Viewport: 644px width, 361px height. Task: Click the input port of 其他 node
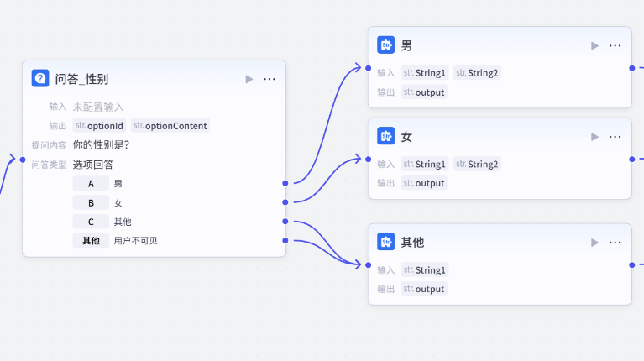tap(368, 265)
